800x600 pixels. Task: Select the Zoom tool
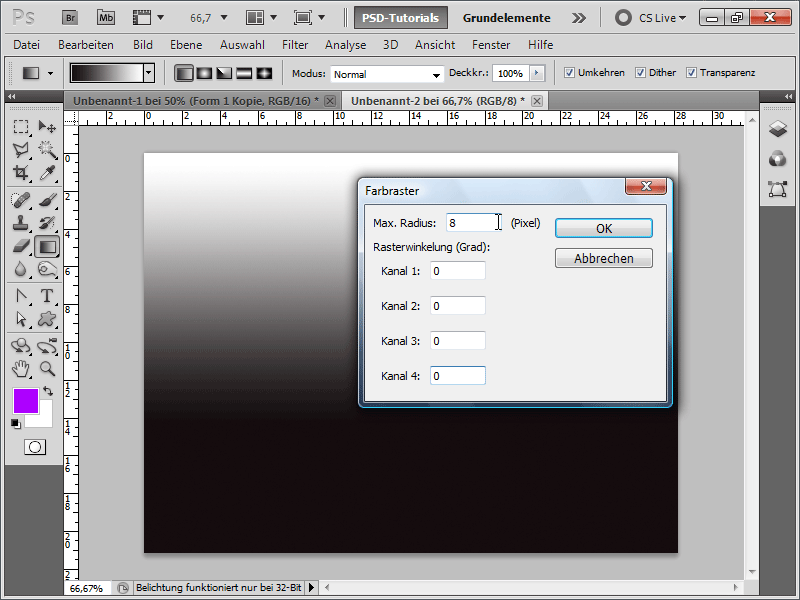tap(47, 368)
